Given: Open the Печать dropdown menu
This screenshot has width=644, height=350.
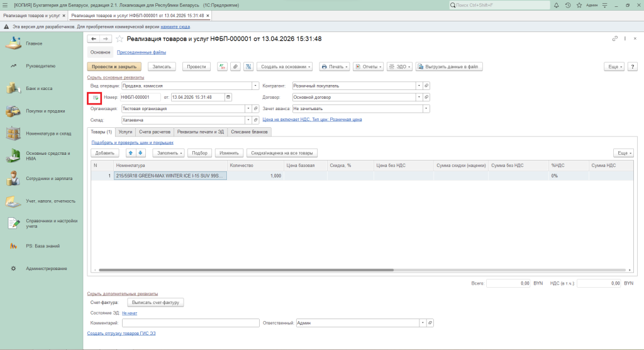Looking at the screenshot, I should pyautogui.click(x=334, y=67).
